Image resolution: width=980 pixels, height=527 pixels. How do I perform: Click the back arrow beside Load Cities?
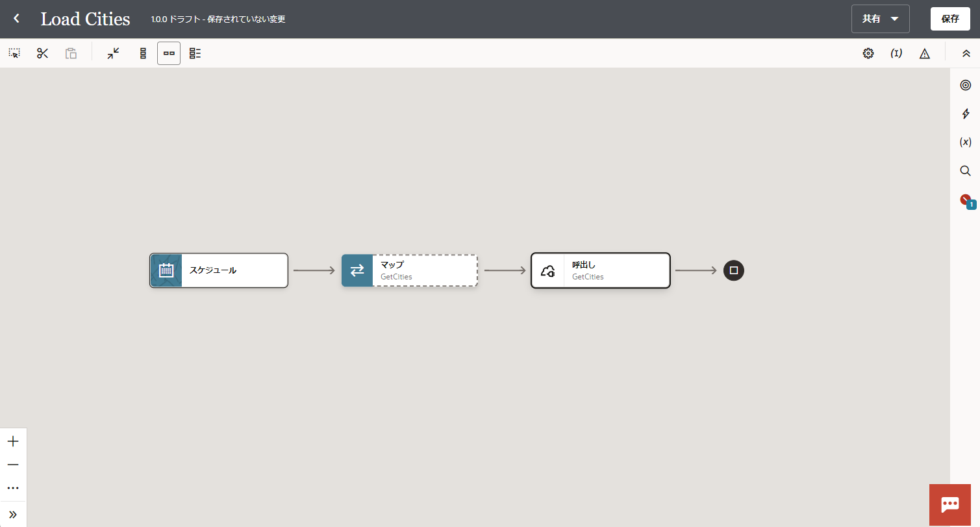(x=17, y=19)
